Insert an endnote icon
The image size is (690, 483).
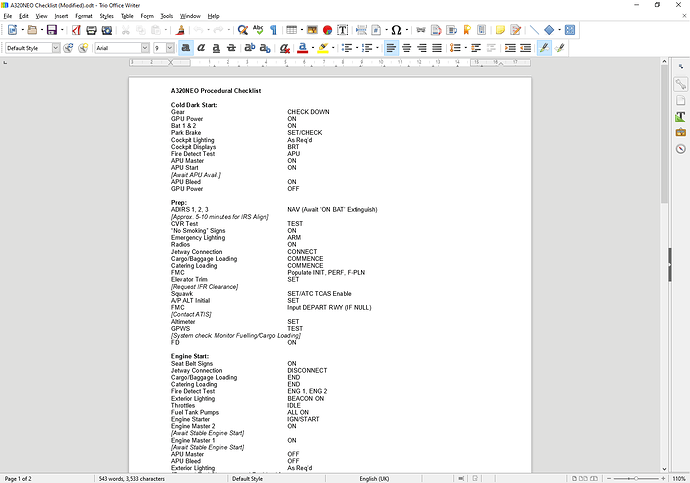click(x=451, y=30)
